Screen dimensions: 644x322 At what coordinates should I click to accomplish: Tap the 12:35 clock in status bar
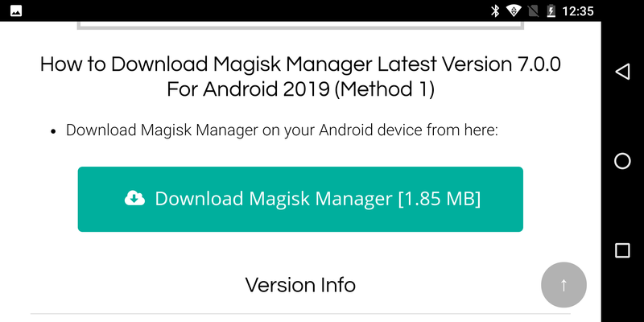point(577,10)
